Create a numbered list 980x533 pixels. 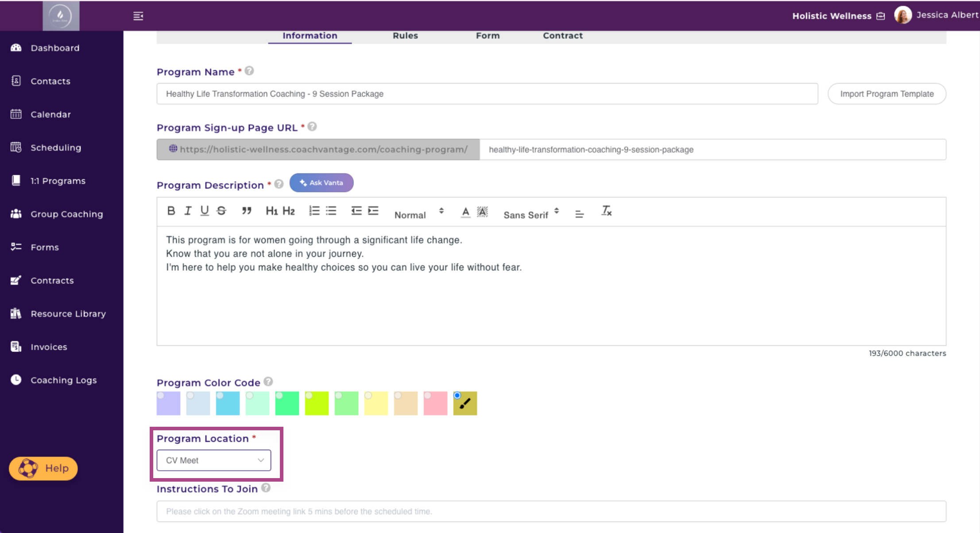pyautogui.click(x=314, y=211)
